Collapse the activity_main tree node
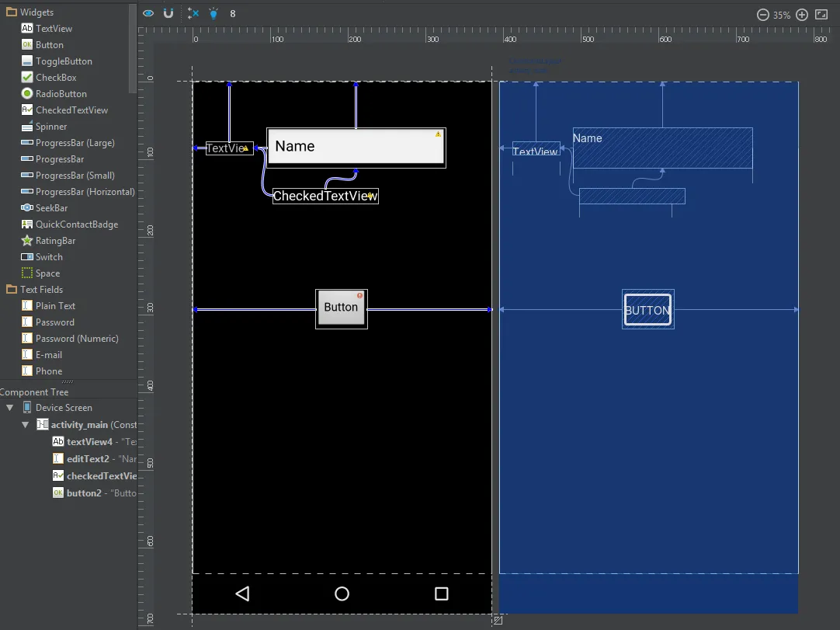The height and width of the screenshot is (630, 840). pyautogui.click(x=26, y=425)
